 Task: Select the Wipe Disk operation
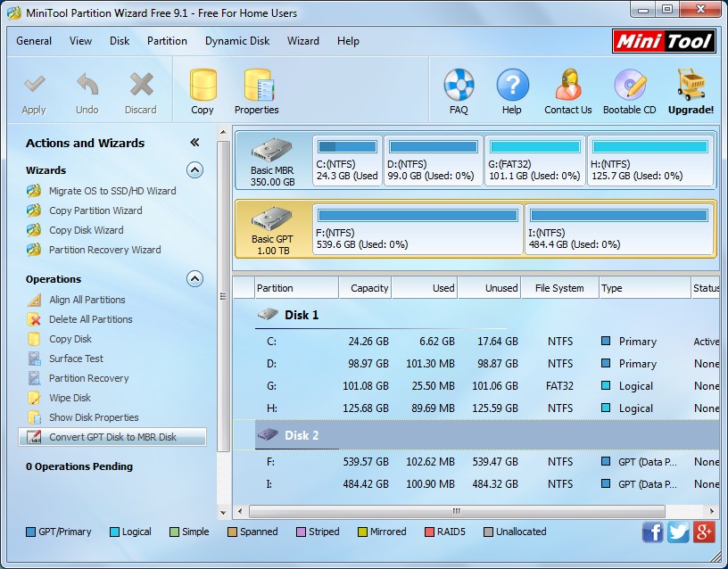70,398
